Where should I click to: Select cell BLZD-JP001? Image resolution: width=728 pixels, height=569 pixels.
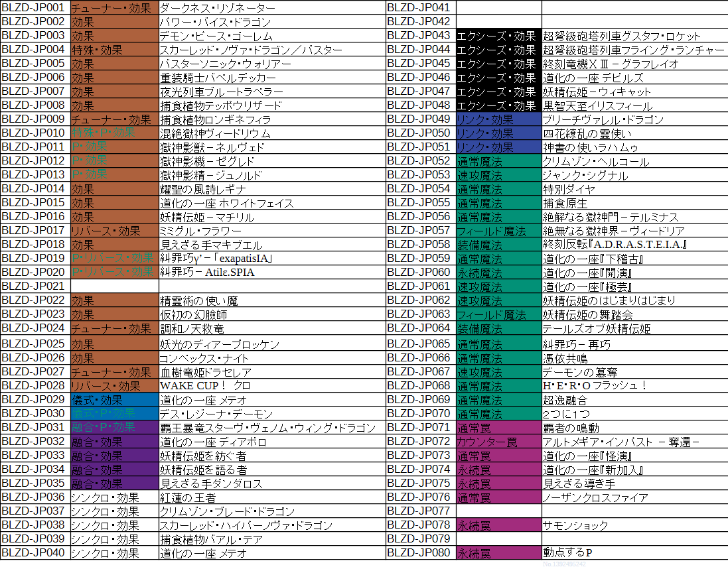(35, 8)
